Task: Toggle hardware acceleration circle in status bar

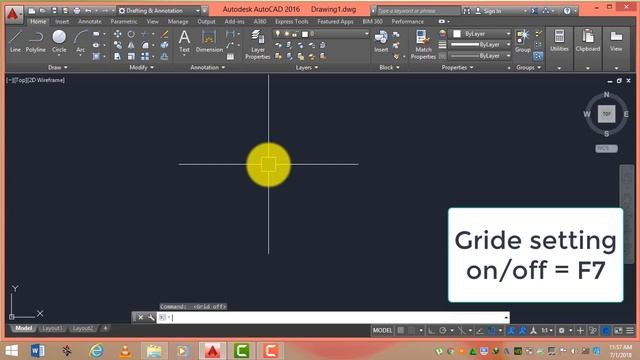Action: pos(606,330)
